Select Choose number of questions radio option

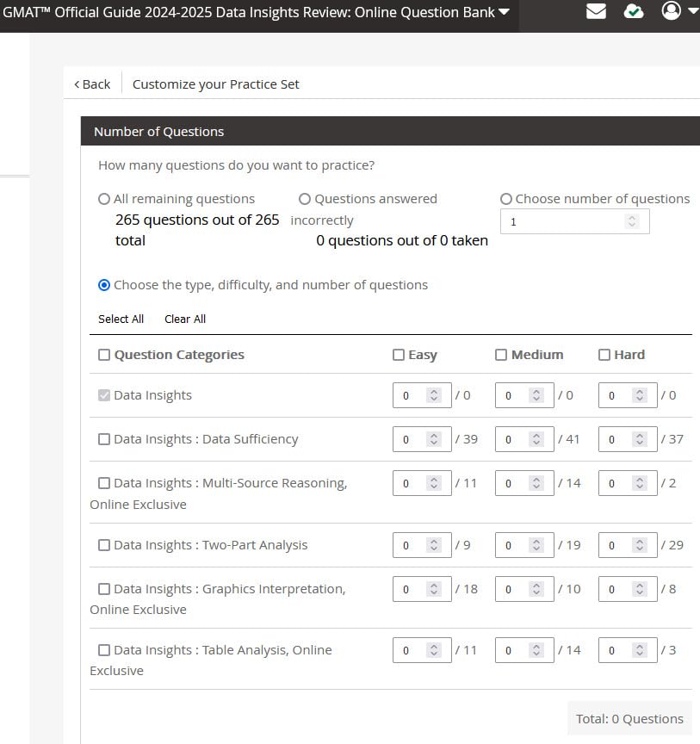click(506, 199)
